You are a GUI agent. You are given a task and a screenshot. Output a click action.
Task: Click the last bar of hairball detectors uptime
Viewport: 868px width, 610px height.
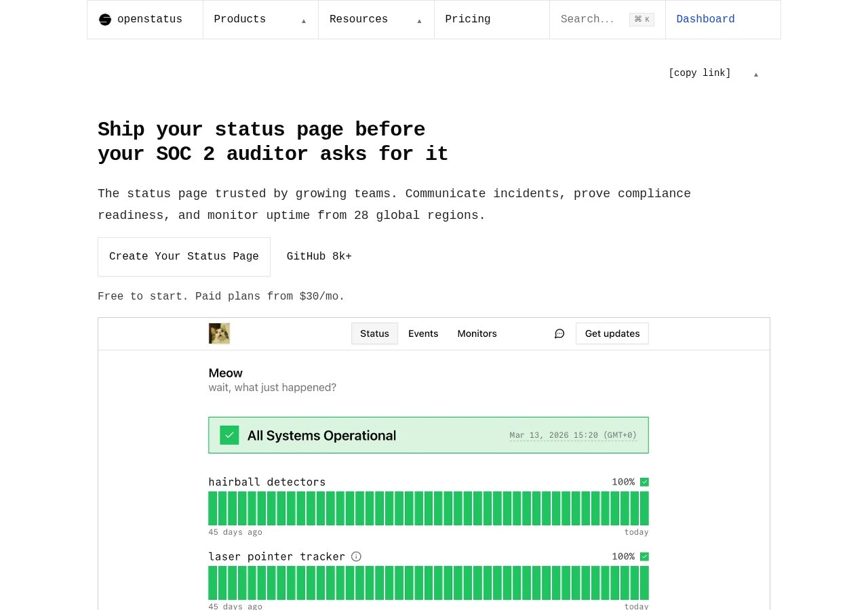644,508
